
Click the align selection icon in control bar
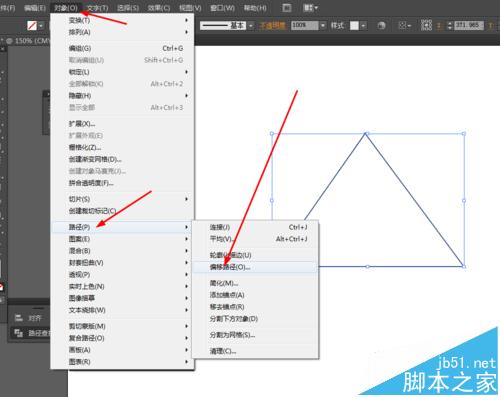(x=405, y=25)
